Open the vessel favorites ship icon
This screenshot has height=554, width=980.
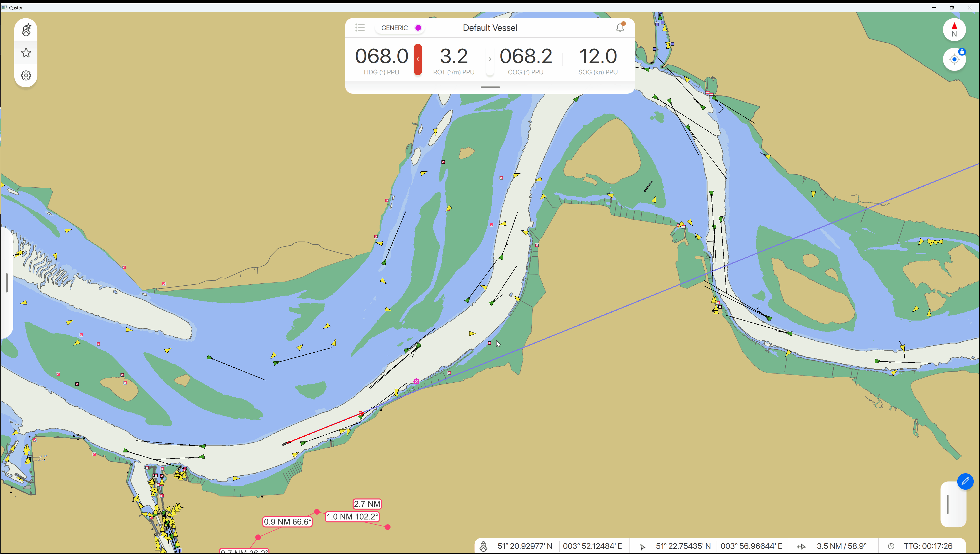(x=26, y=30)
